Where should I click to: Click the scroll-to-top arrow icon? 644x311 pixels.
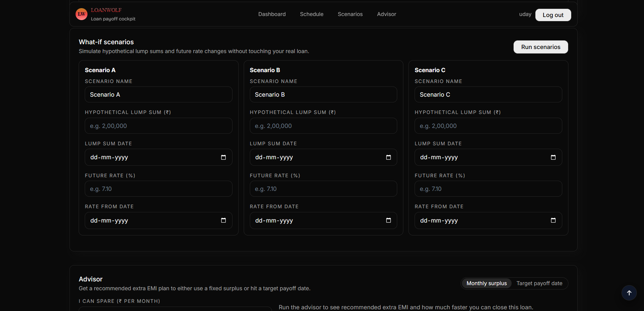[x=629, y=293]
